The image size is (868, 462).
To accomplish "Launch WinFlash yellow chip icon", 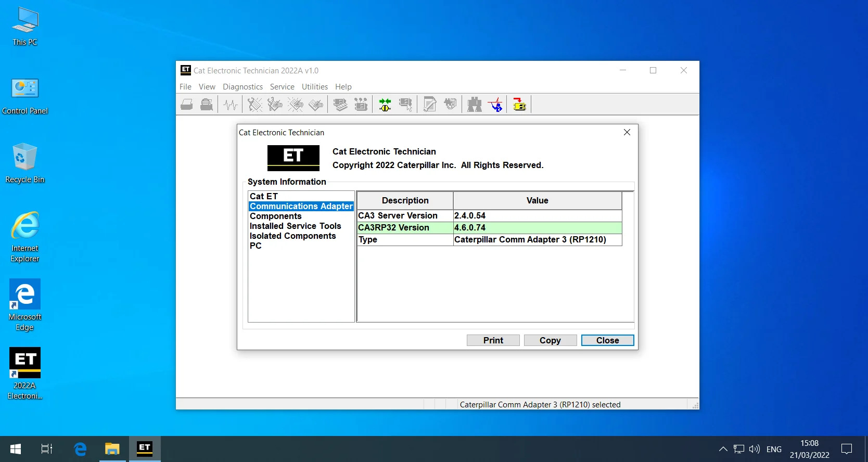I will 519,105.
